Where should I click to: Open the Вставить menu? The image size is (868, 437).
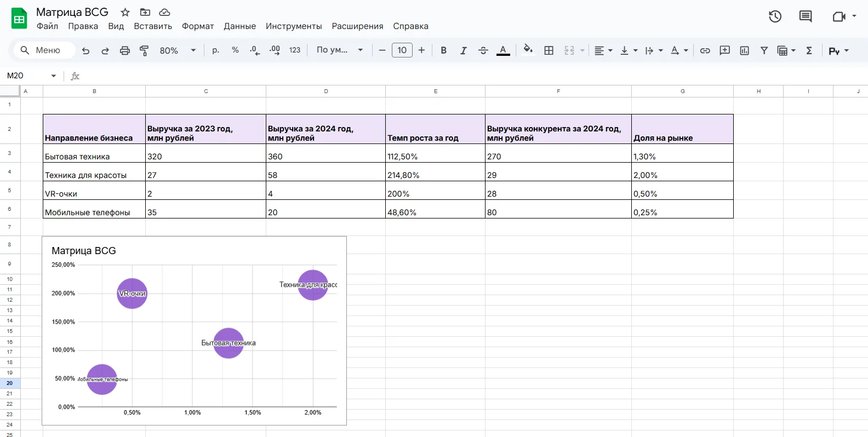pos(153,26)
